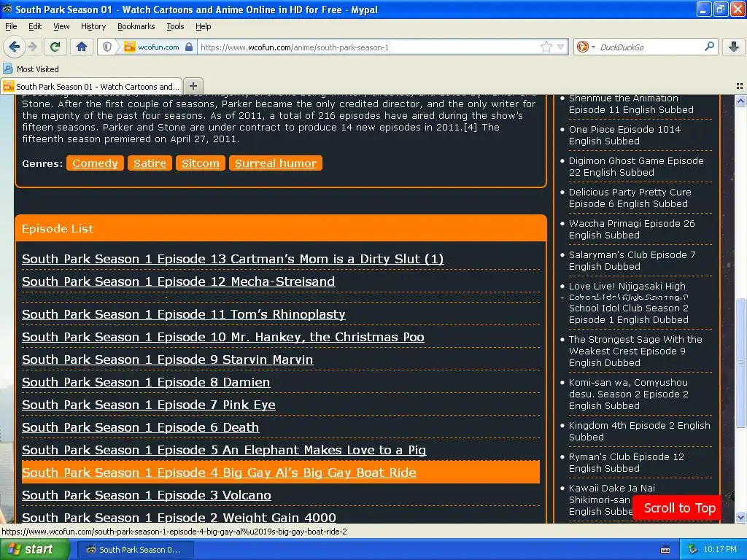Open Episode 7 Pink Eye link

tap(149, 405)
